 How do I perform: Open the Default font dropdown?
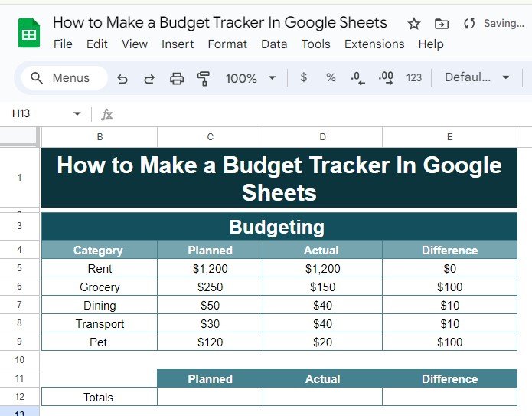[x=477, y=77]
